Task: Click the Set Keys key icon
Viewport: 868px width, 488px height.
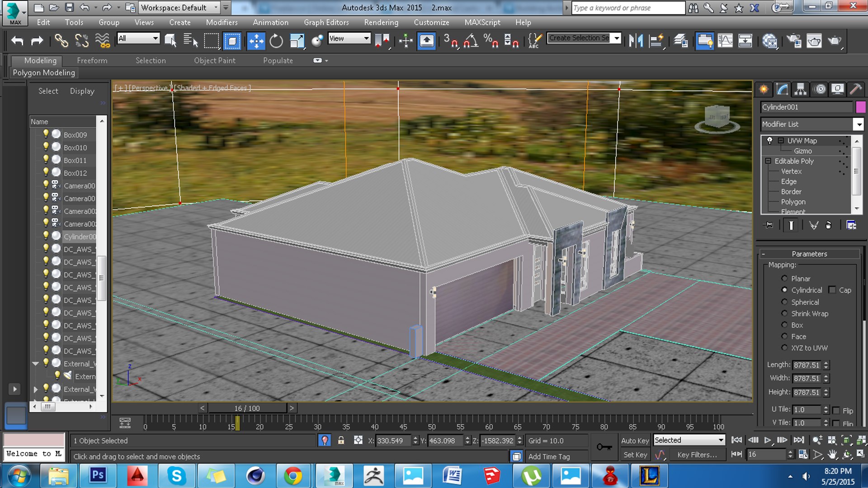Action: tap(604, 447)
